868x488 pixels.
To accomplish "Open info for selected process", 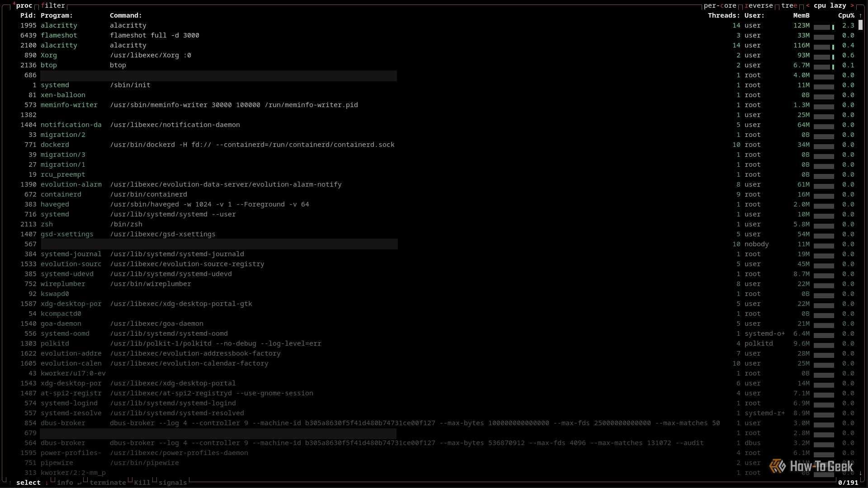I will 69,483.
